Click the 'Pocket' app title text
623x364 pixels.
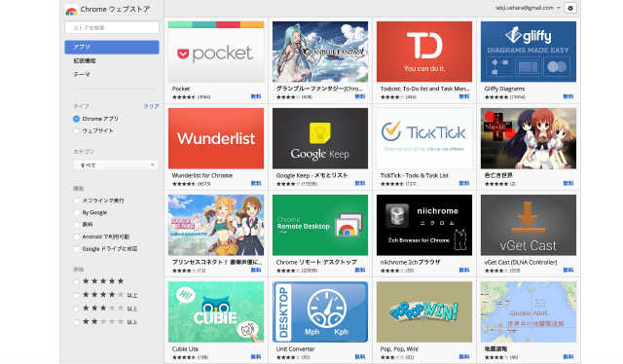181,89
